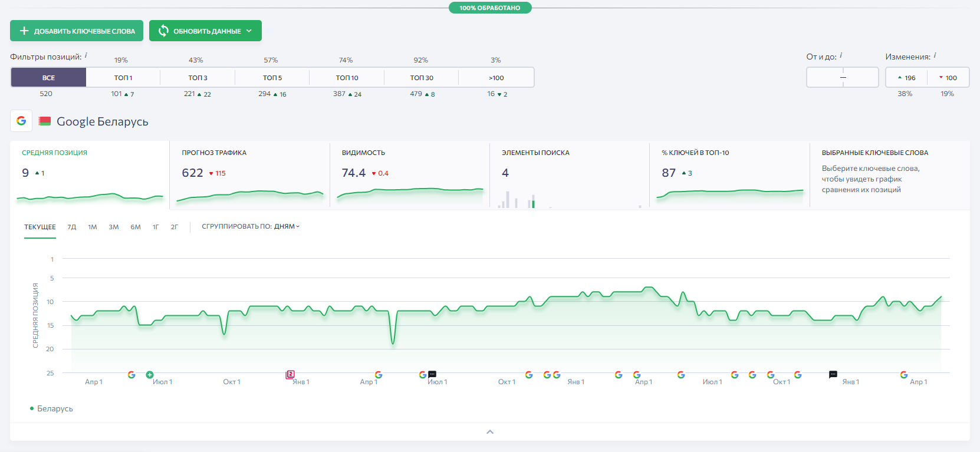Click the 622 traffic forecast value
The height and width of the screenshot is (452, 980).
[x=193, y=173]
